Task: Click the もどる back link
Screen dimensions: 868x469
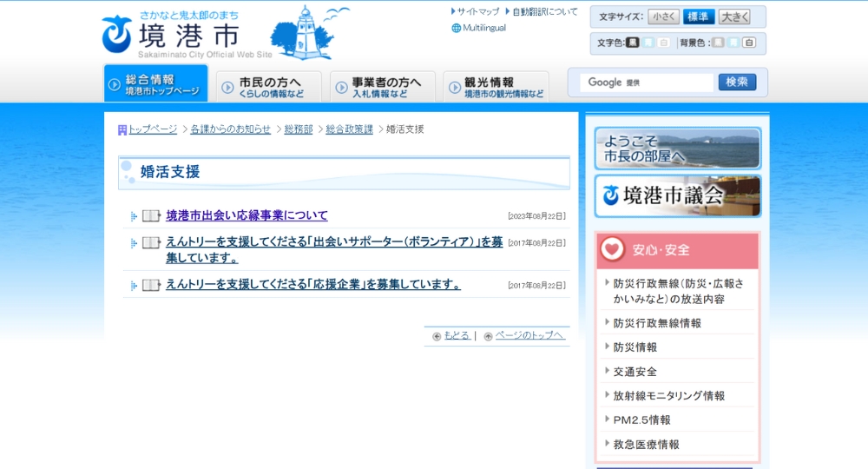Action: 457,335
